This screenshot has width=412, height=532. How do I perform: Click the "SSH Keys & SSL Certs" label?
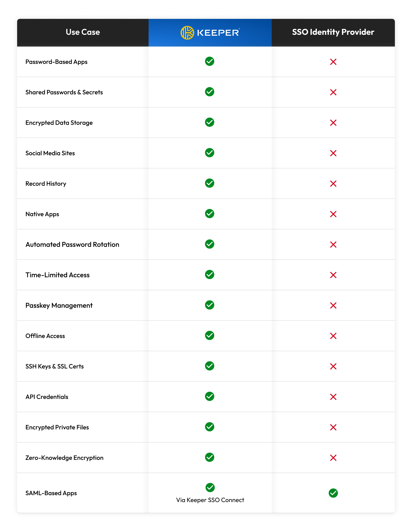pyautogui.click(x=54, y=366)
